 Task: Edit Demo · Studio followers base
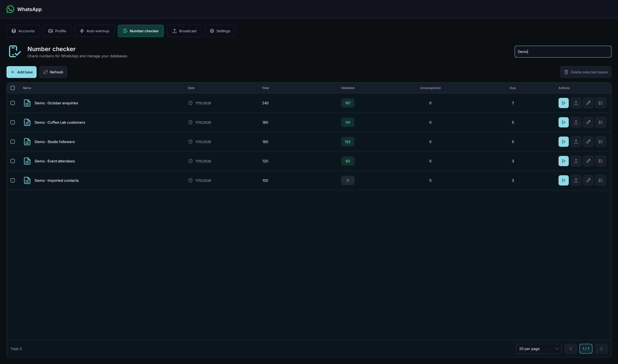click(588, 142)
